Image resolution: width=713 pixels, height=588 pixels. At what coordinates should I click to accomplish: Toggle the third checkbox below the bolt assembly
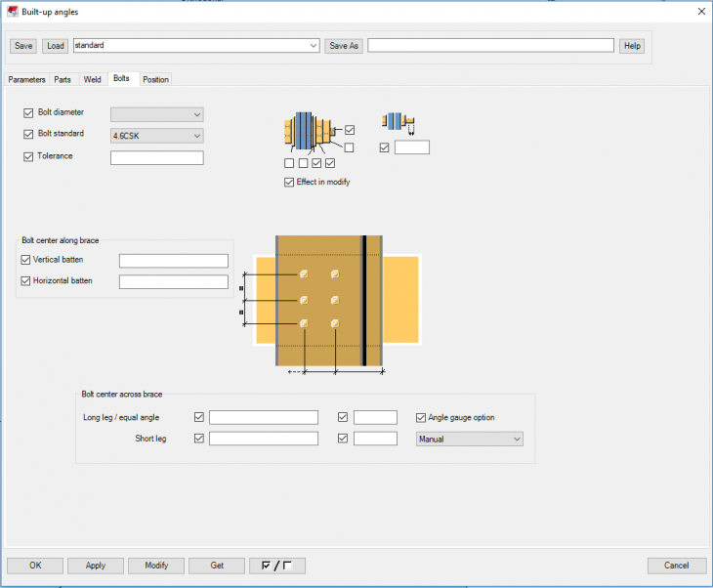(316, 163)
